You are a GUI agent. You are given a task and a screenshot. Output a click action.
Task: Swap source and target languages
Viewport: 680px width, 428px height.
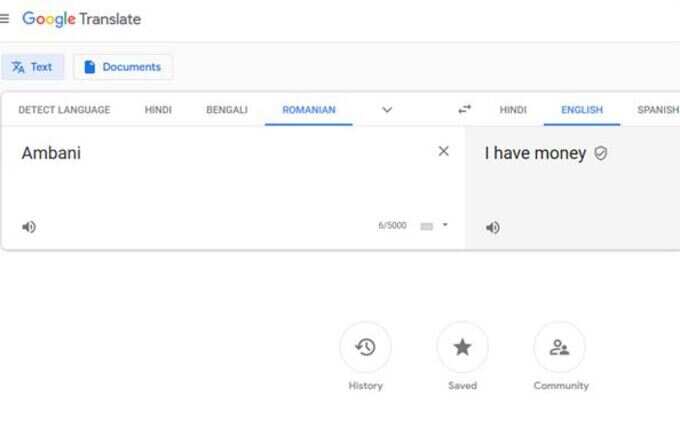464,109
